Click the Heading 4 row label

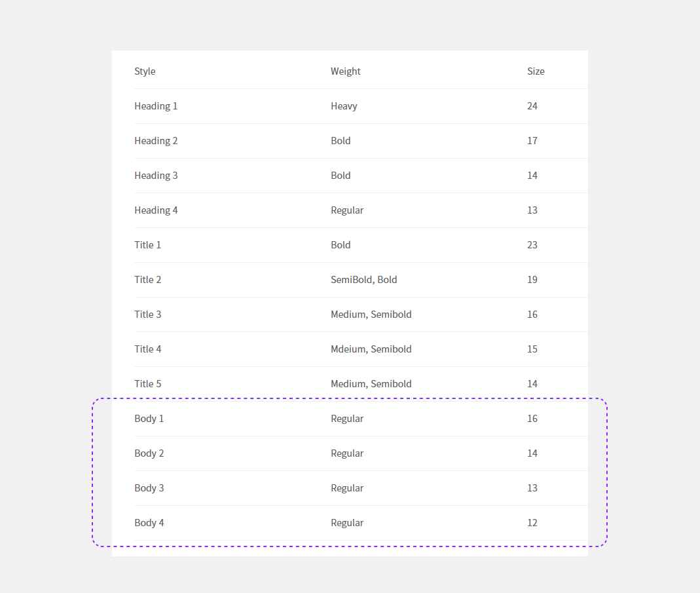click(x=156, y=210)
